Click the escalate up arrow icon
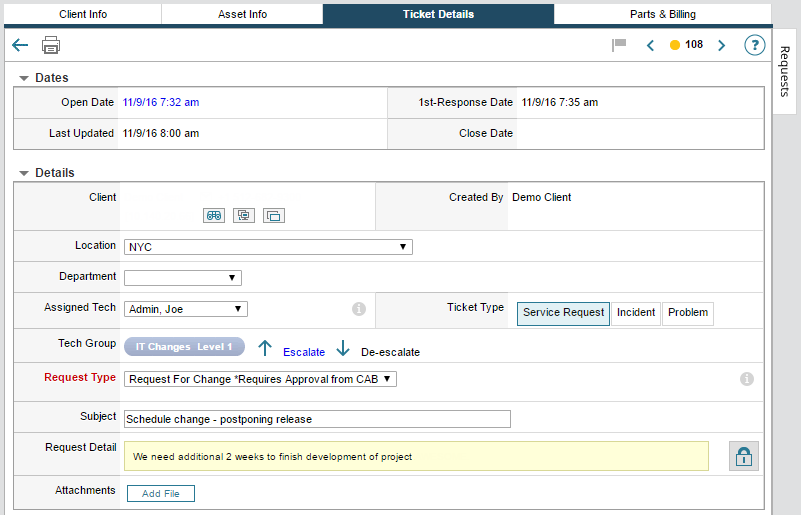The image size is (801, 515). (265, 348)
